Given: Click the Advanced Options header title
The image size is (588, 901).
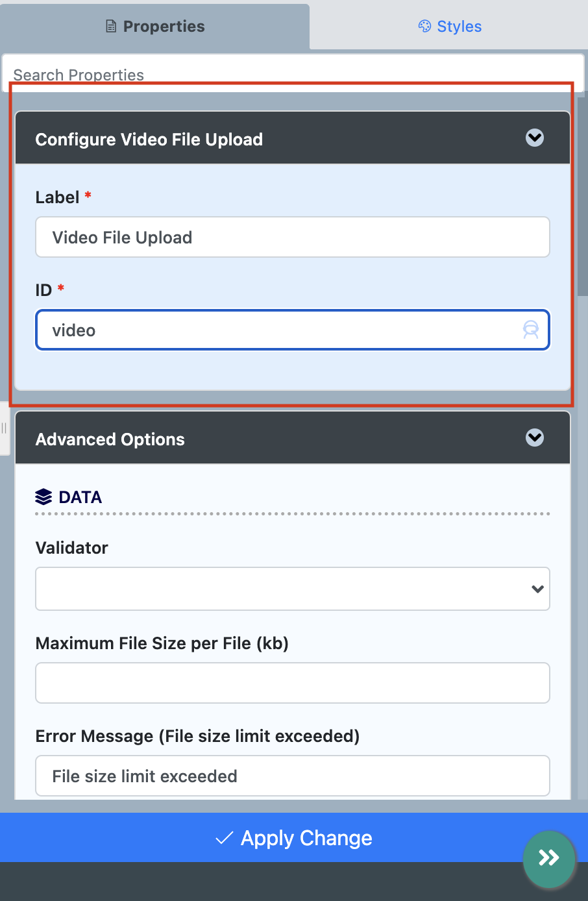Looking at the screenshot, I should pos(110,439).
